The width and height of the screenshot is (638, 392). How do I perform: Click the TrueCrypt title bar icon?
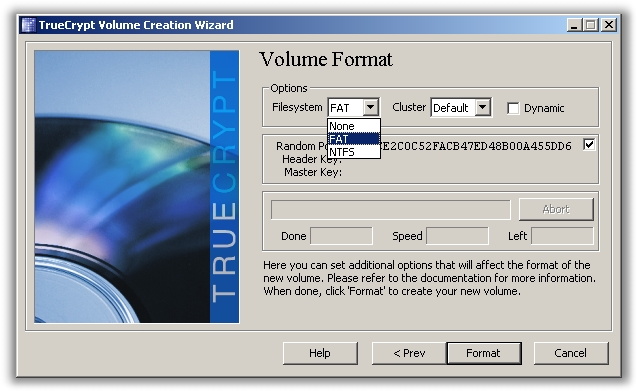pyautogui.click(x=28, y=25)
